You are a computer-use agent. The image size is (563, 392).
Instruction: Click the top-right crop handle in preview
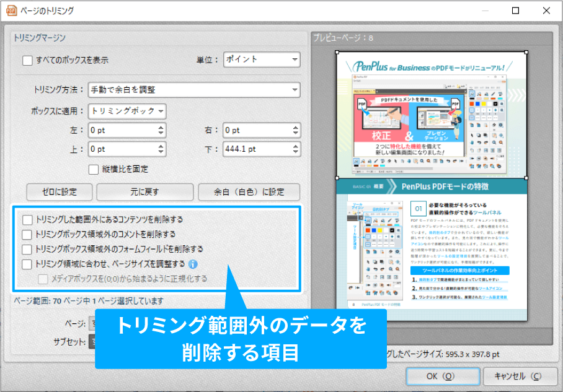[x=526, y=53]
